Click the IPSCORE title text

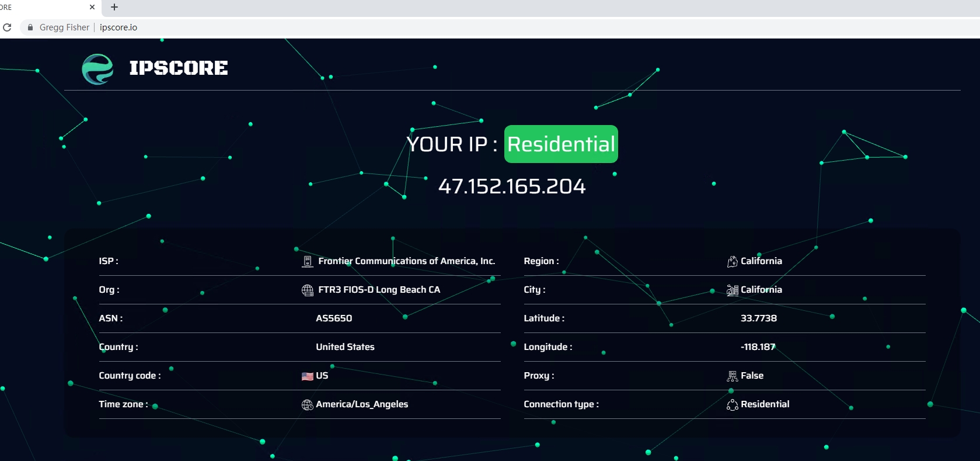179,68
